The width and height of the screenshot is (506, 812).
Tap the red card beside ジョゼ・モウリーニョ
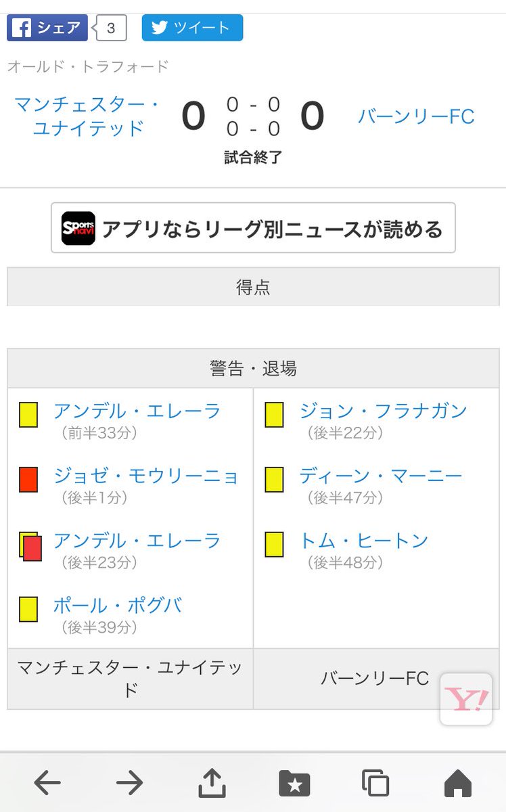(x=28, y=479)
